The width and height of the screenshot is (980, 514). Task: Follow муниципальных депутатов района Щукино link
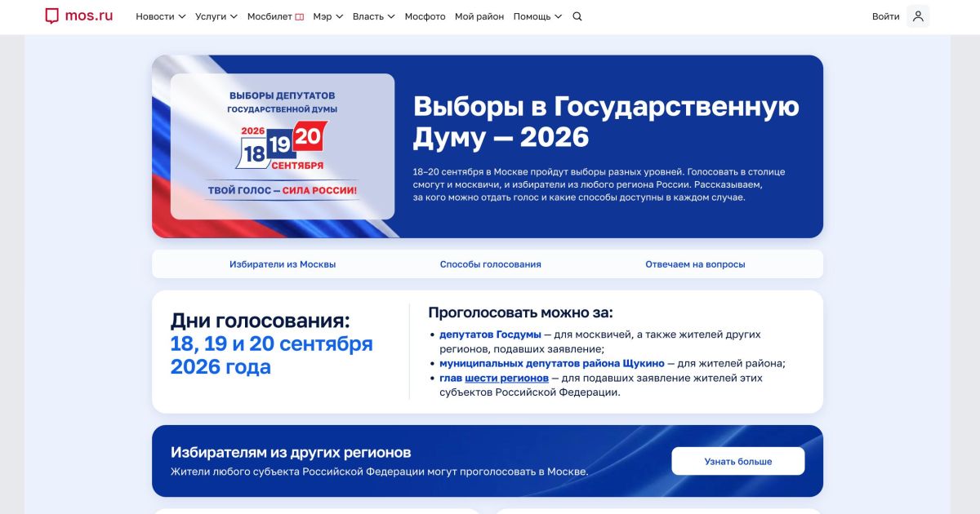[x=552, y=364]
